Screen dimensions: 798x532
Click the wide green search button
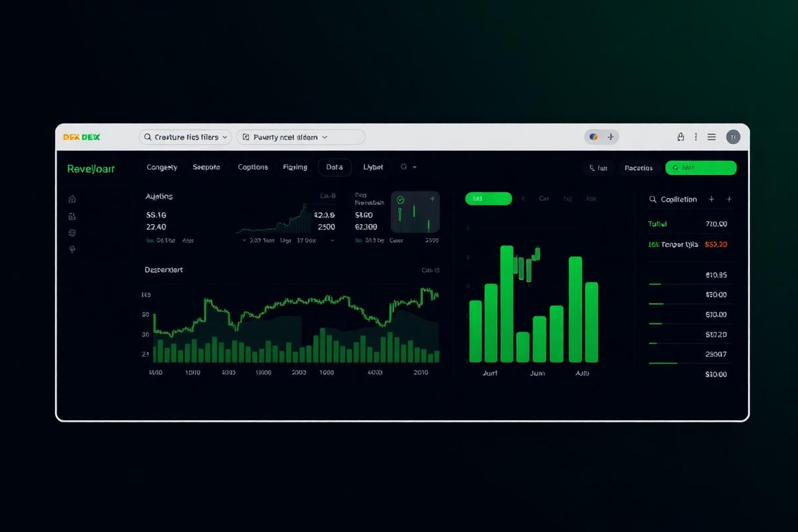[x=701, y=168]
